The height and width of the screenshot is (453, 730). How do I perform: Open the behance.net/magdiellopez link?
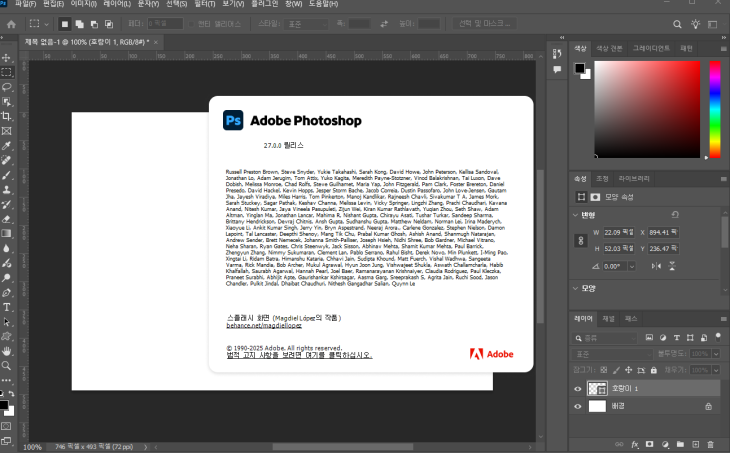264,326
